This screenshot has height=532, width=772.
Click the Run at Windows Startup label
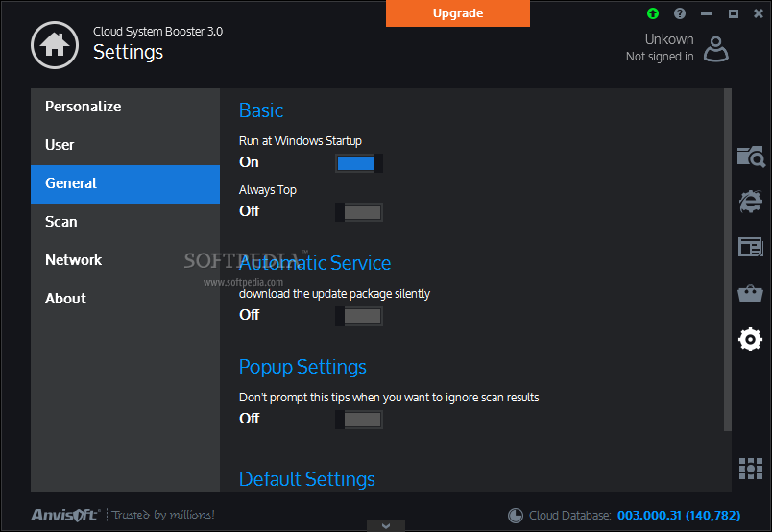click(301, 141)
